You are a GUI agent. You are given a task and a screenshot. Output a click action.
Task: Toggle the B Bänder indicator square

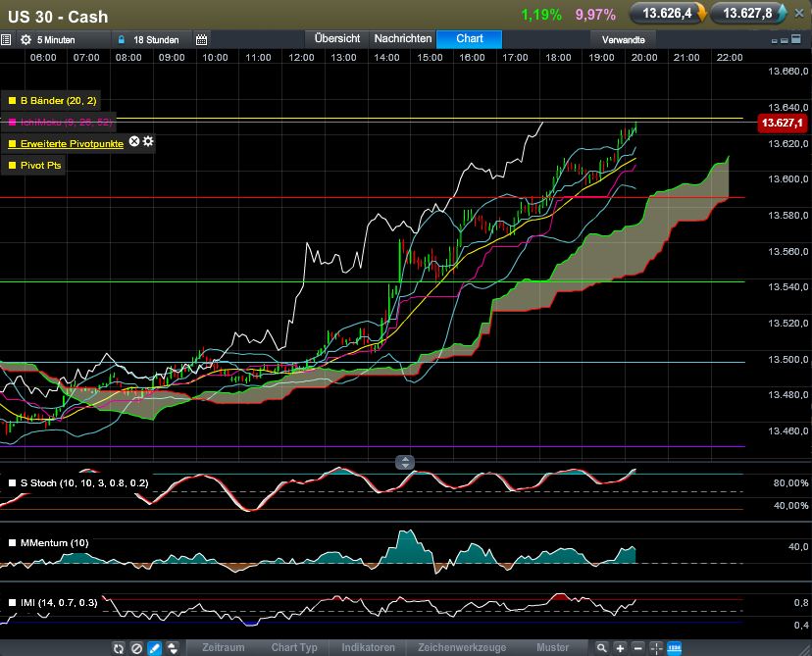coord(12,101)
